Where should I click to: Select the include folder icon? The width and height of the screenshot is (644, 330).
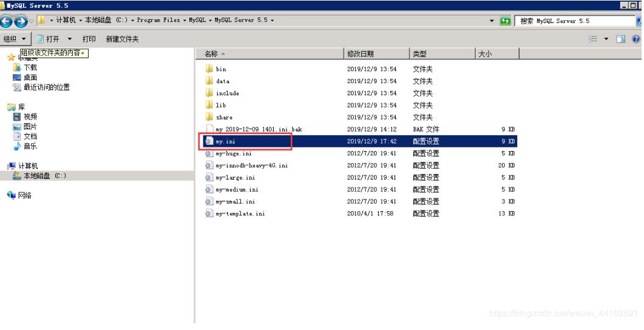point(209,93)
